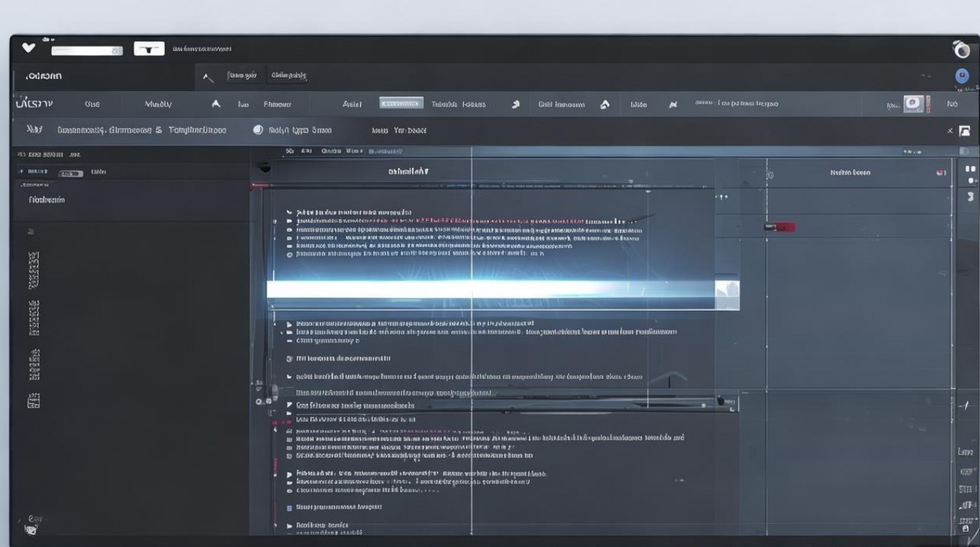Open the first large text menu in toolbar

[x=34, y=104]
